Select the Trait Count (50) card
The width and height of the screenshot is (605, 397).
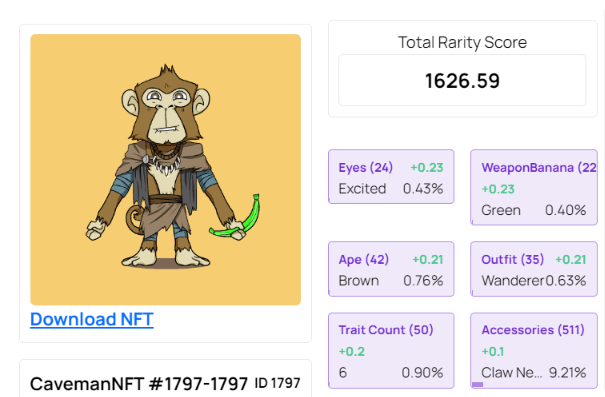pos(391,351)
